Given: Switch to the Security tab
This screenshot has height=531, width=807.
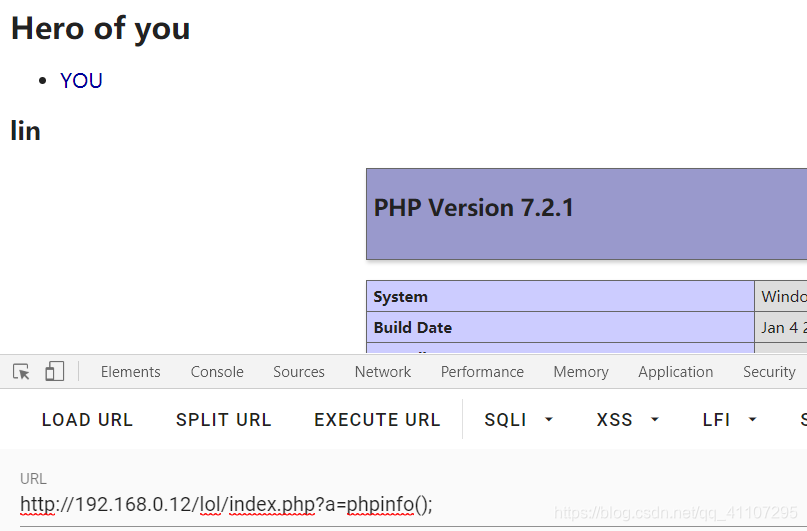Looking at the screenshot, I should pos(769,371).
